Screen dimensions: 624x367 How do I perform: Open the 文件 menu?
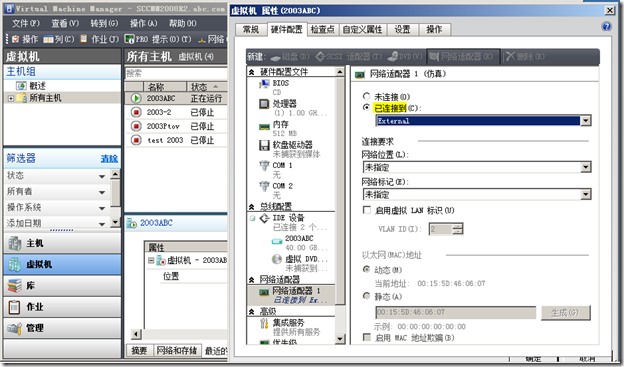click(25, 23)
